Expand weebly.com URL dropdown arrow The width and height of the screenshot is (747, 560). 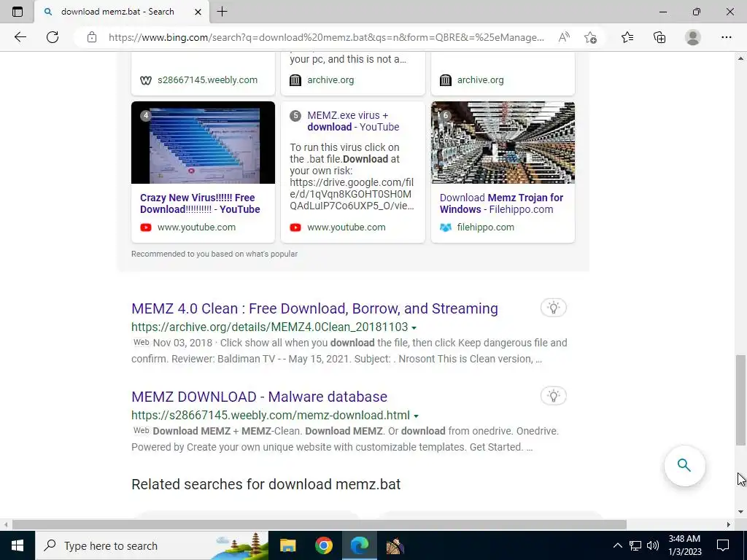click(x=416, y=416)
